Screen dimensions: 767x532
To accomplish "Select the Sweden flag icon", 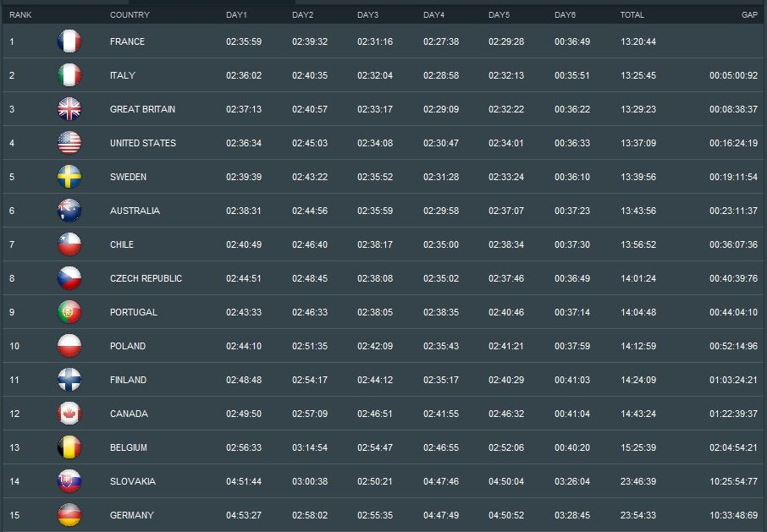I will coord(69,177).
